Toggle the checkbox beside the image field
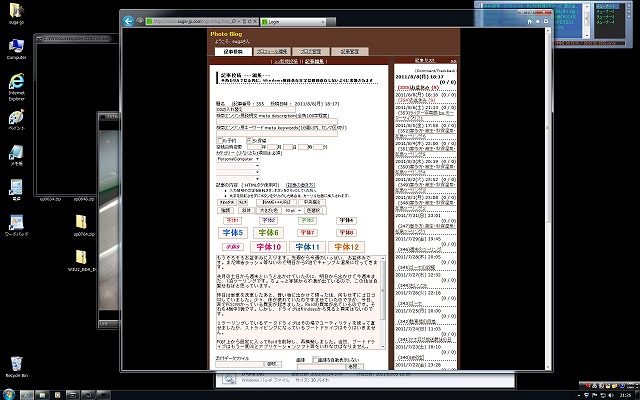Viewport: 640px width, 400px height. pos(315,360)
